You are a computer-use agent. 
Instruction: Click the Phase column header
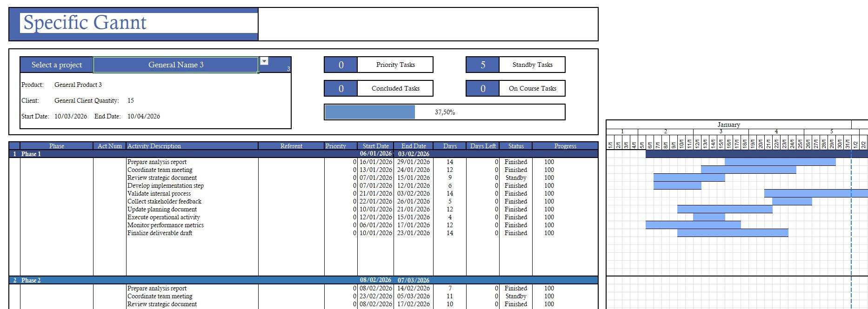tap(57, 146)
